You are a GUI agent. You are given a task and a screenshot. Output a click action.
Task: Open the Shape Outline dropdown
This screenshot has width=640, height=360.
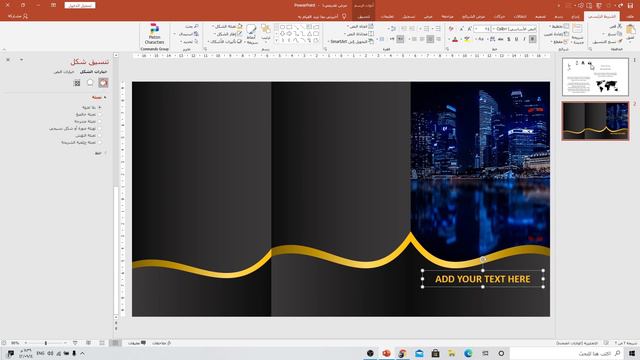tap(229, 34)
